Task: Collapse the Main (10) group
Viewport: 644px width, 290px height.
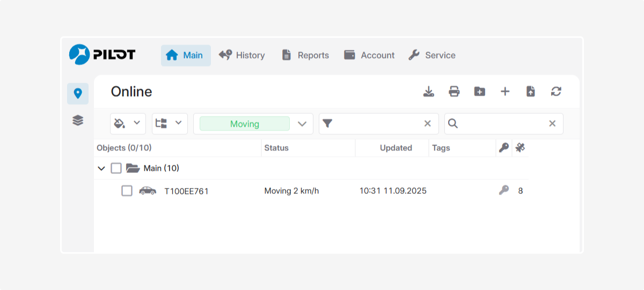Action: 101,169
